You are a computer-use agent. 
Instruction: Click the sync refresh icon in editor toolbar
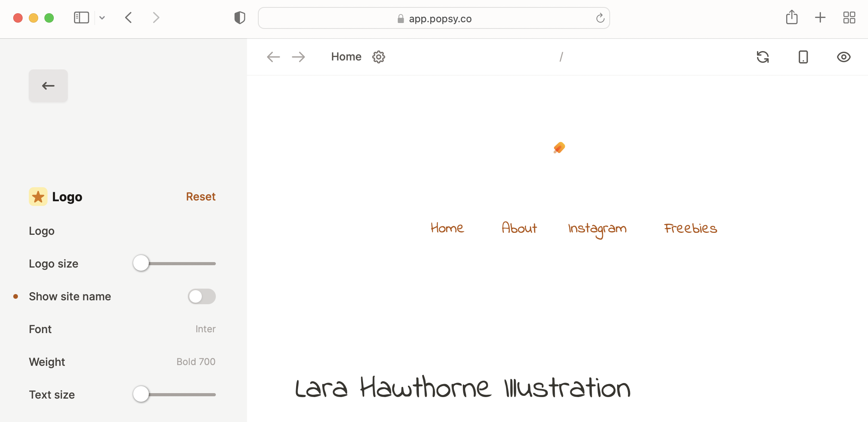762,57
